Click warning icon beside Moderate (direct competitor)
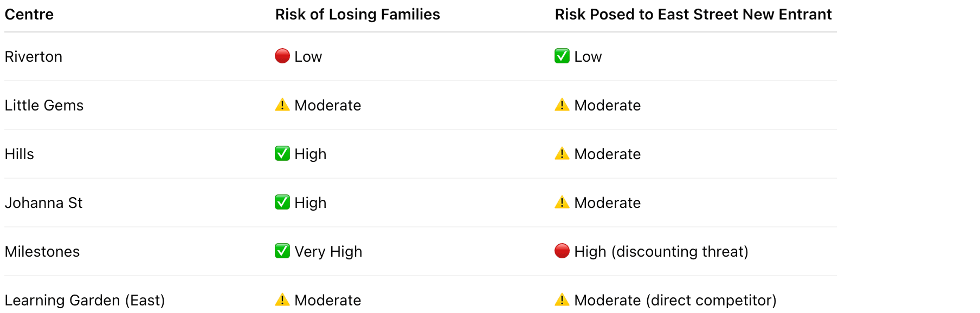Screen dimensions: 980x313 click(x=562, y=299)
